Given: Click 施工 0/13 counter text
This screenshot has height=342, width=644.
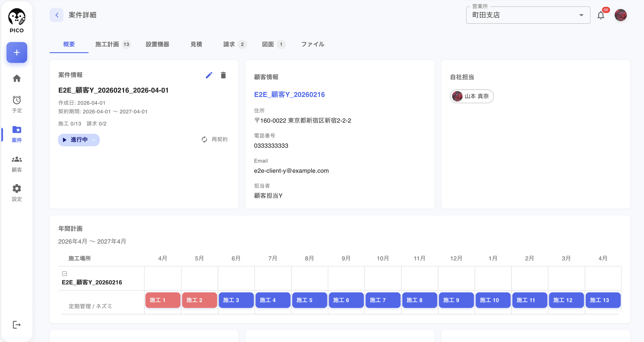Looking at the screenshot, I should click(70, 124).
